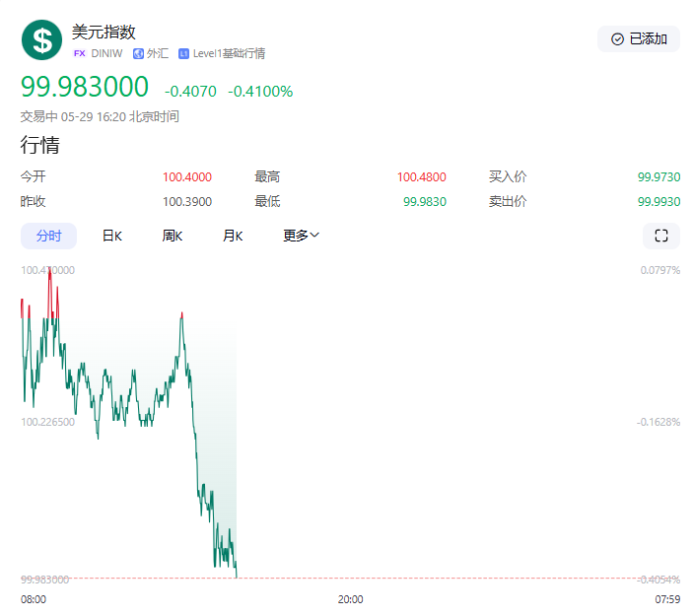Click the 外汇 category icon
This screenshot has height=616, width=693.
[x=139, y=53]
